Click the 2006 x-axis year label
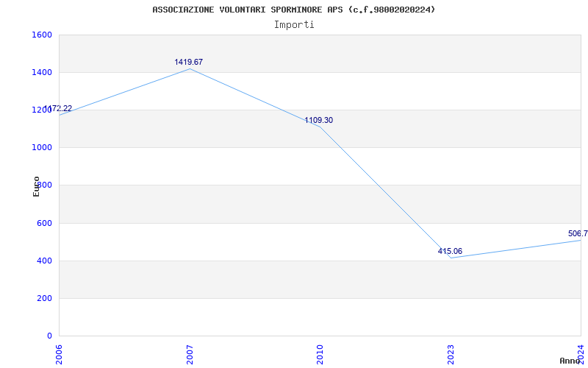 tap(59, 355)
